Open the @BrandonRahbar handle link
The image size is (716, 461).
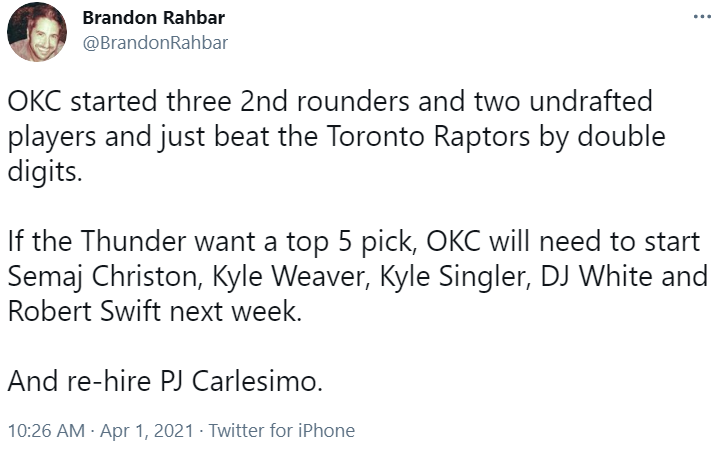[155, 43]
